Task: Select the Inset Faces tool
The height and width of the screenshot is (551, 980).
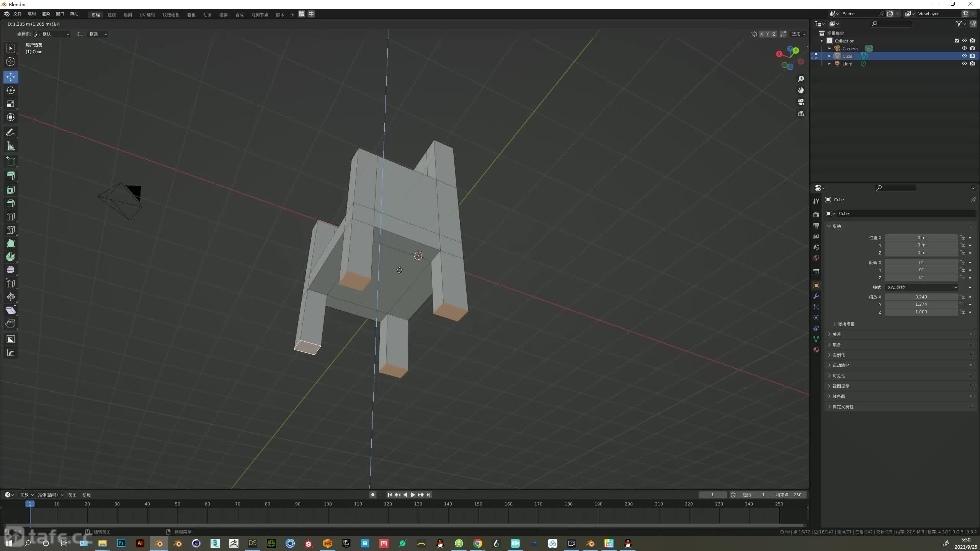Action: (x=11, y=190)
